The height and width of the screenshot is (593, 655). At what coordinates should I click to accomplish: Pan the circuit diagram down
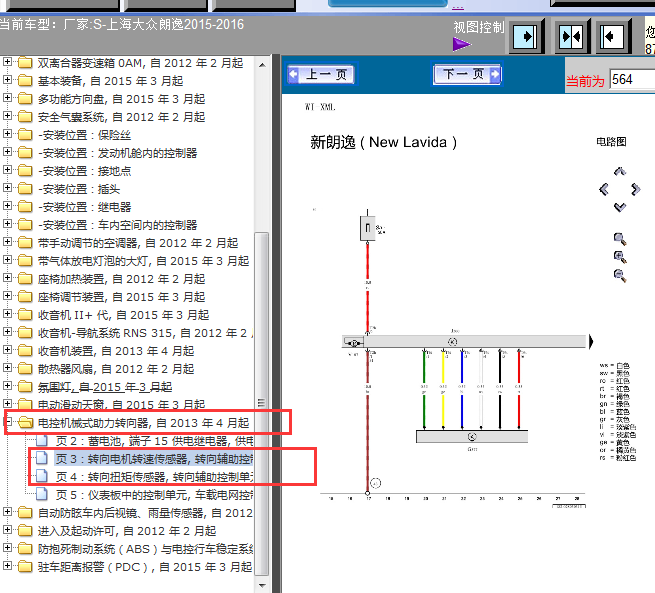619,207
